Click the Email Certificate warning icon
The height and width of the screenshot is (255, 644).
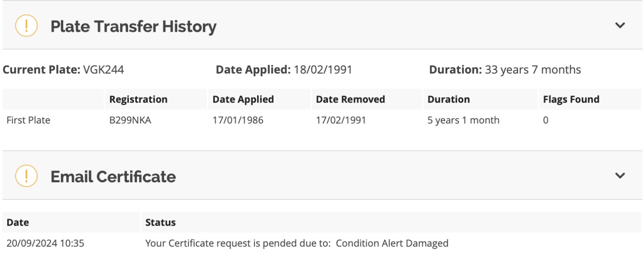tap(26, 176)
